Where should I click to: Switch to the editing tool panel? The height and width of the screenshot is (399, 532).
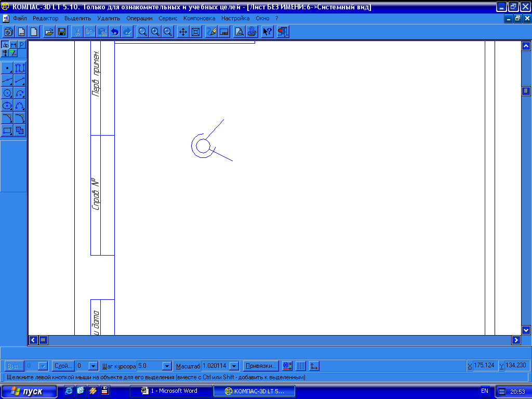[x=5, y=53]
